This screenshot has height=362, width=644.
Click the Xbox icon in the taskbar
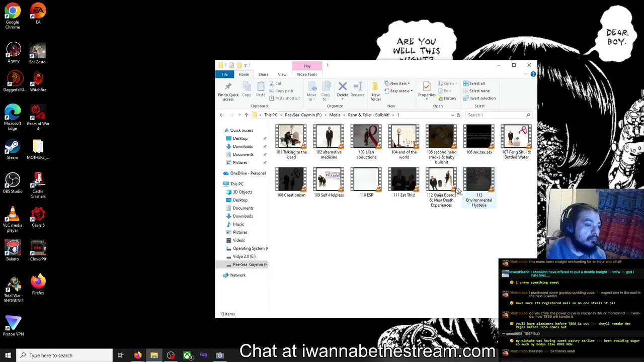click(187, 355)
